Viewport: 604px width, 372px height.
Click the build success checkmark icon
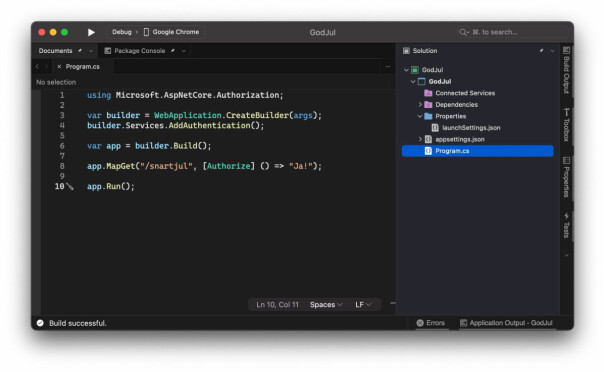coord(40,323)
